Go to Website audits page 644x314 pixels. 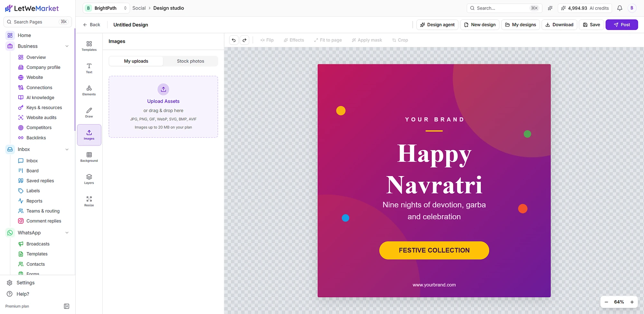tap(41, 117)
